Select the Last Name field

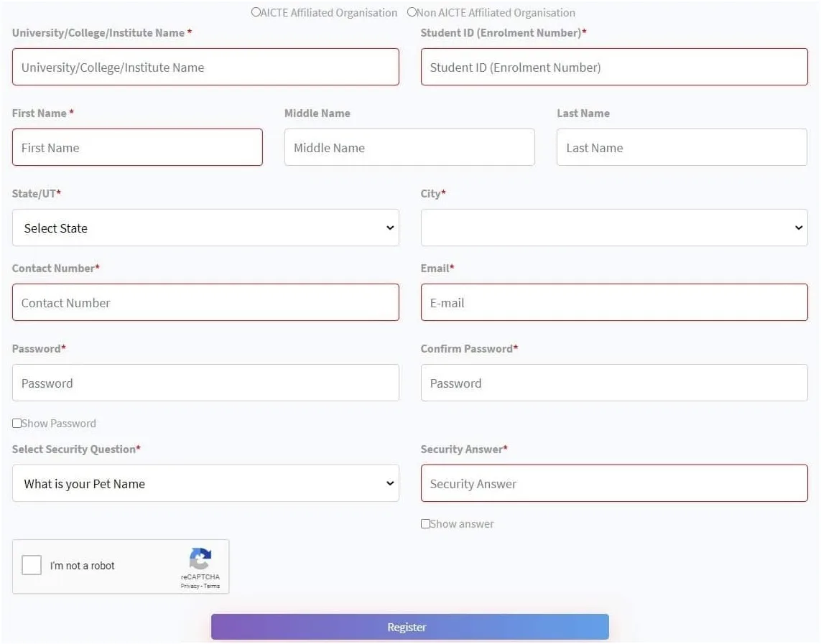tap(682, 147)
